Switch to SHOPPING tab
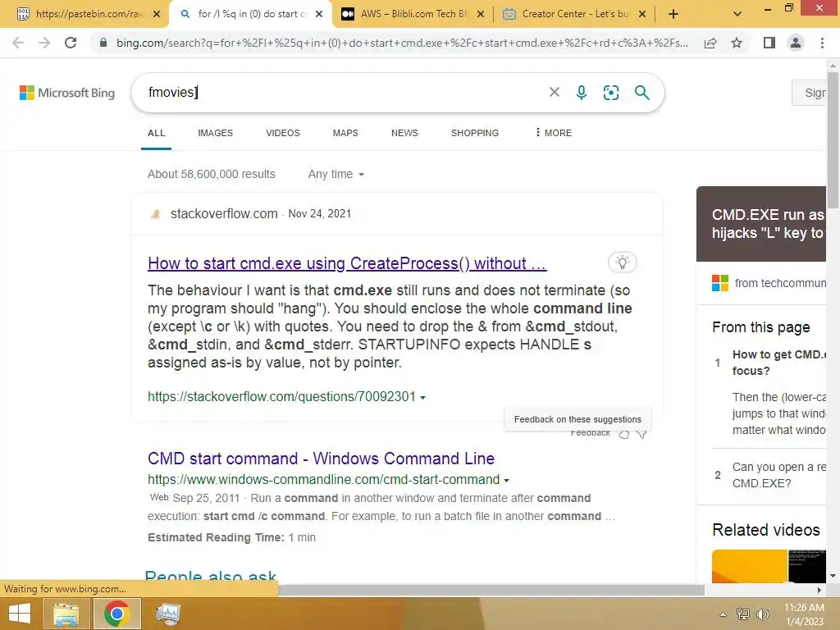Screen dimensions: 840x630 [x=475, y=133]
